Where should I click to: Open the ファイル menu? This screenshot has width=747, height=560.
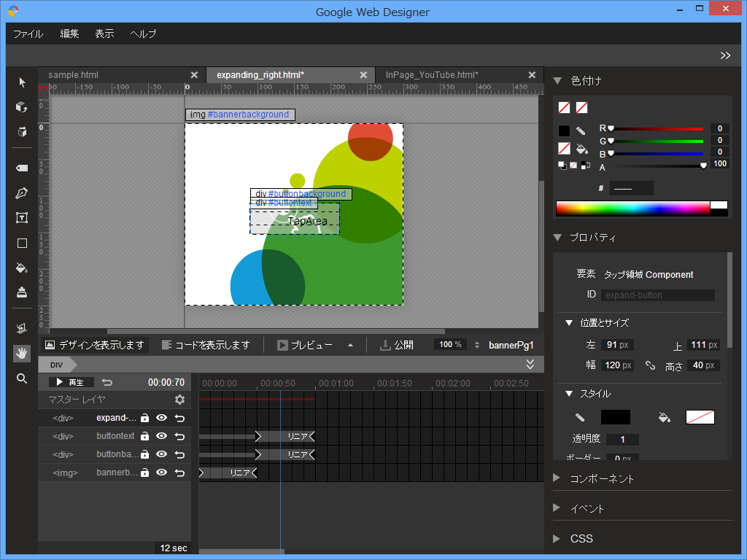click(x=28, y=34)
